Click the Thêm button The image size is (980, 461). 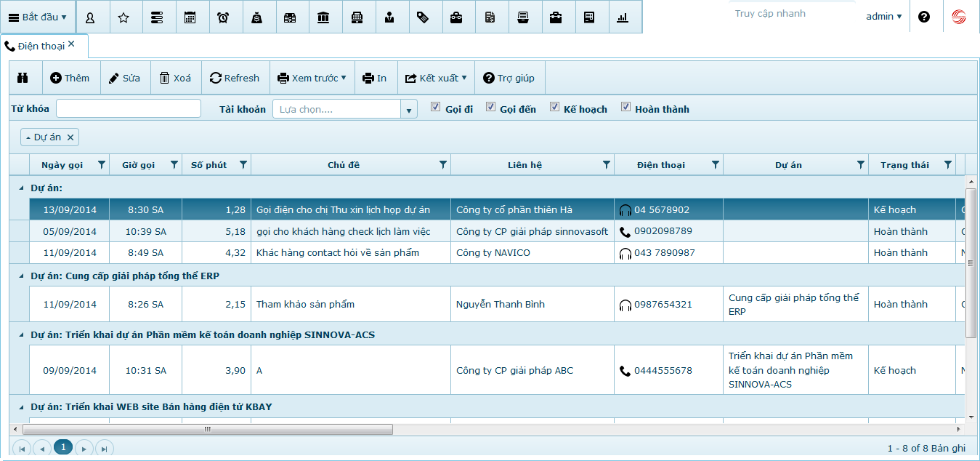click(70, 78)
